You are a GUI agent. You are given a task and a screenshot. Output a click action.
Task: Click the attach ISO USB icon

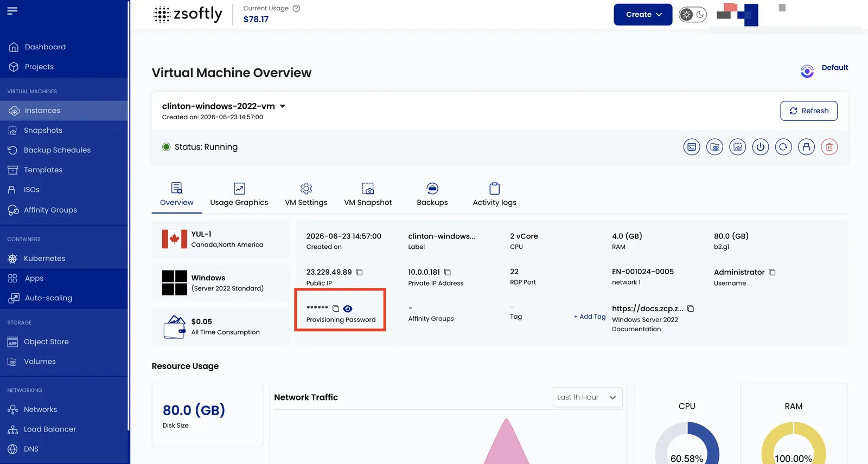point(807,147)
